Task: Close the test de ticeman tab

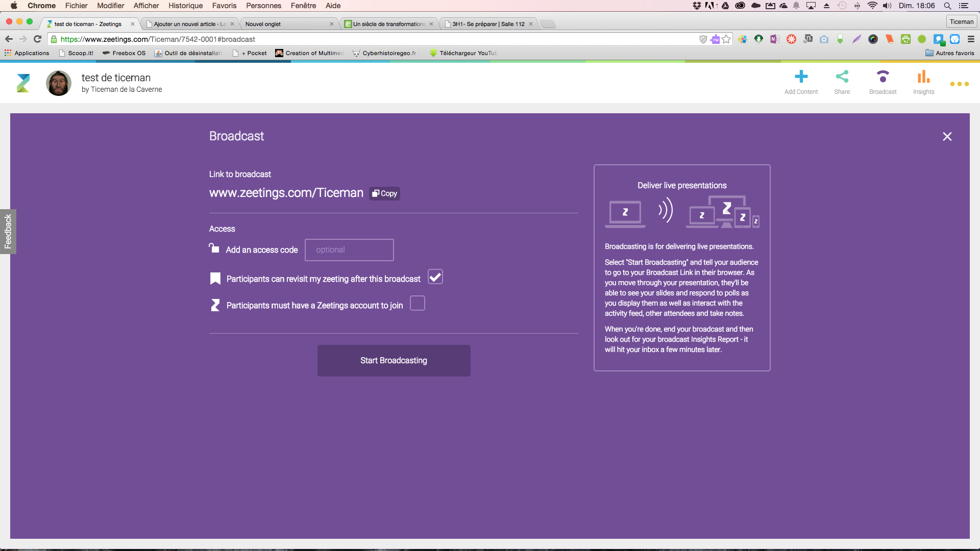Action: [133, 24]
